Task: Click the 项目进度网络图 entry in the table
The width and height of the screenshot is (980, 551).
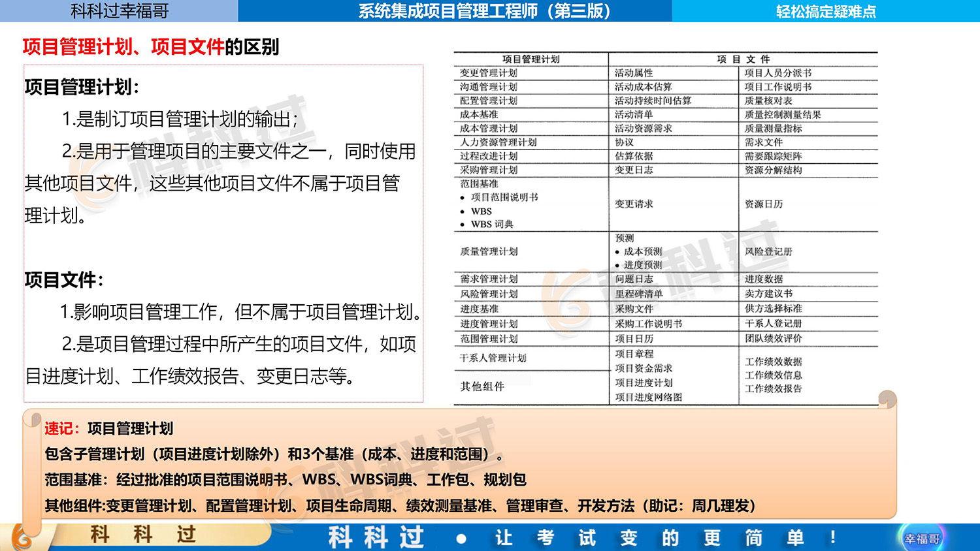Action: pos(648,397)
